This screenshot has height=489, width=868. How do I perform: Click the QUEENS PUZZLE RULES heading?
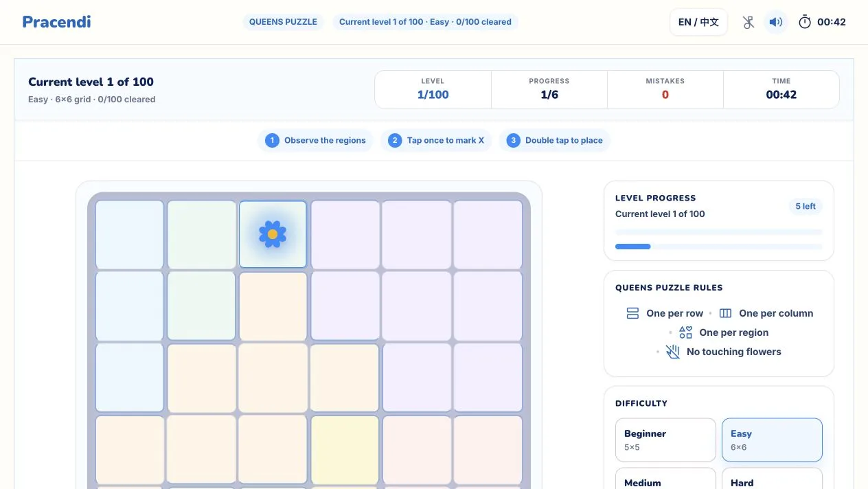coord(669,288)
